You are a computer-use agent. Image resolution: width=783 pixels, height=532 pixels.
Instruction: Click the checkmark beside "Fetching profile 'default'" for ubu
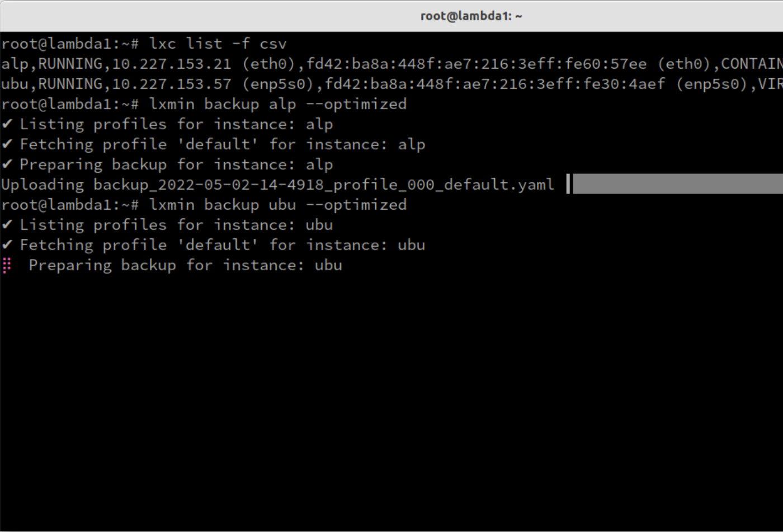click(x=7, y=245)
